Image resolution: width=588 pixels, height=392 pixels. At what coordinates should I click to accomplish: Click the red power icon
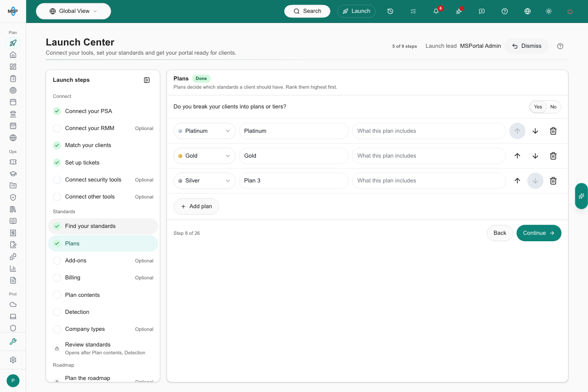tap(570, 11)
